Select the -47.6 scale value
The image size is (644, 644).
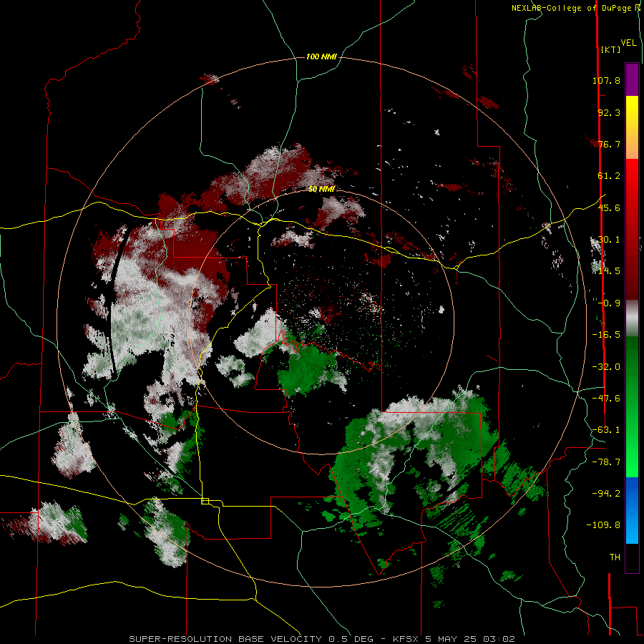(606, 399)
